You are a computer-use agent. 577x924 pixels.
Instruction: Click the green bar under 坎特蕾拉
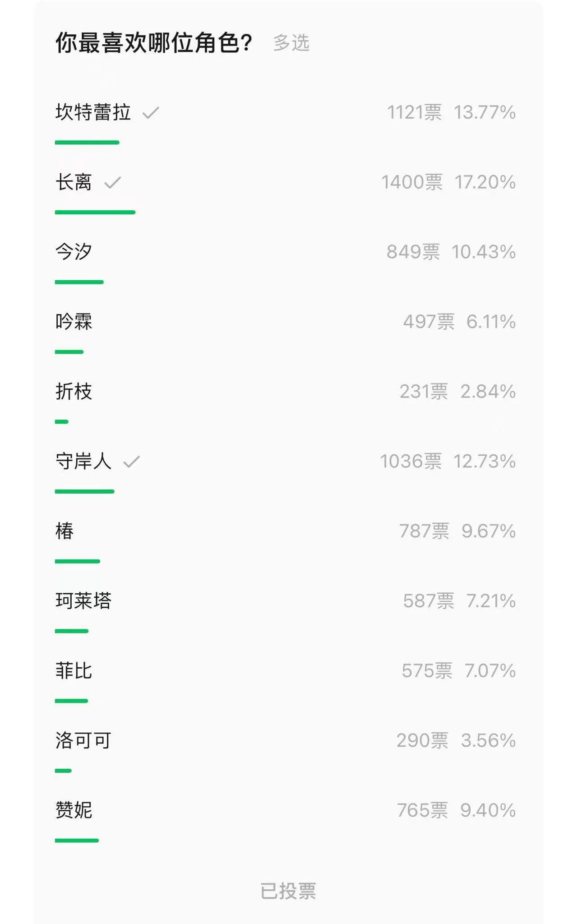coord(87,143)
